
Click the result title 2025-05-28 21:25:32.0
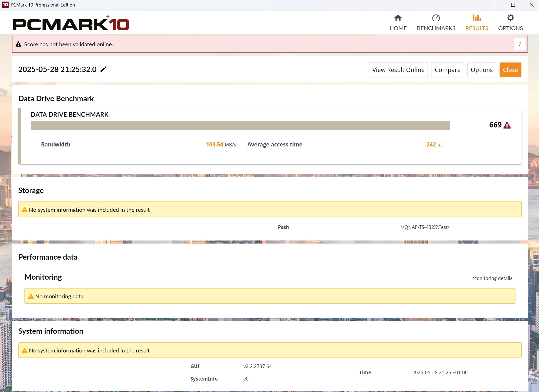[57, 69]
